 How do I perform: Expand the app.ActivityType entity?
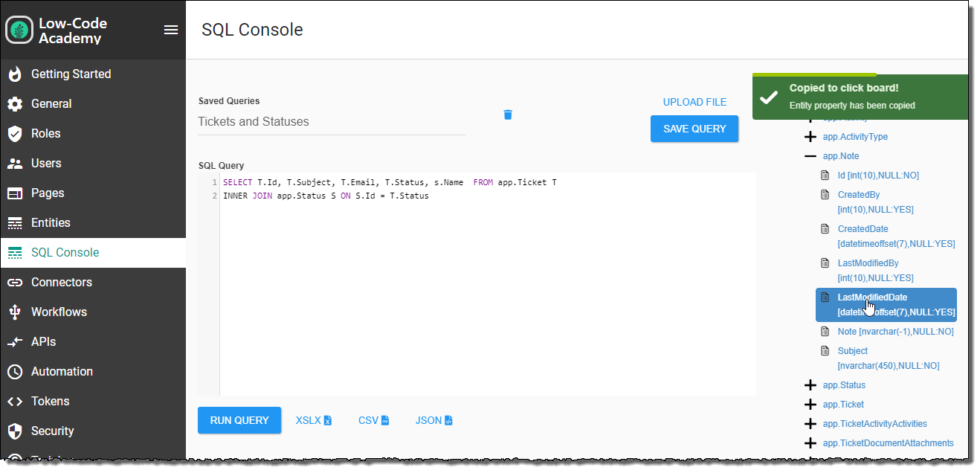[x=810, y=137]
